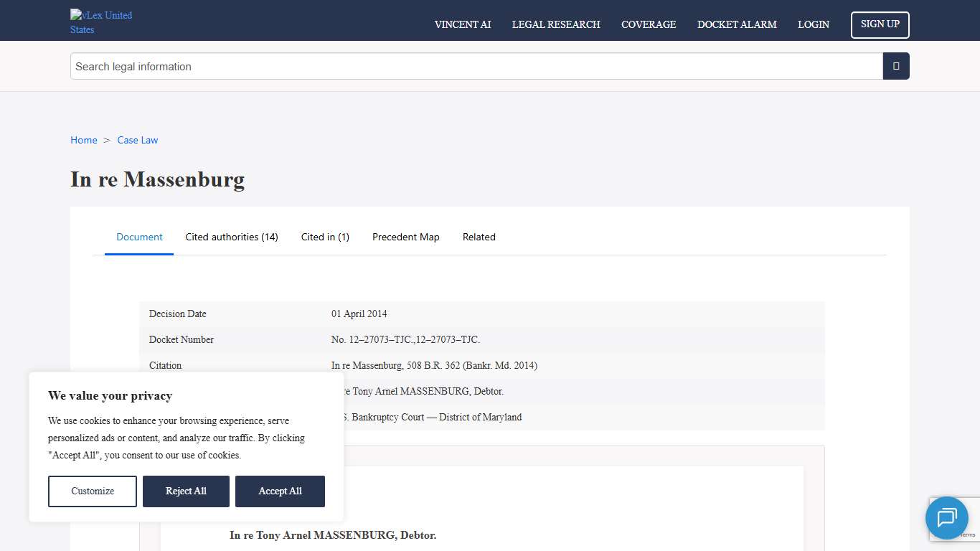
Task: Accept All cookies
Action: click(280, 491)
